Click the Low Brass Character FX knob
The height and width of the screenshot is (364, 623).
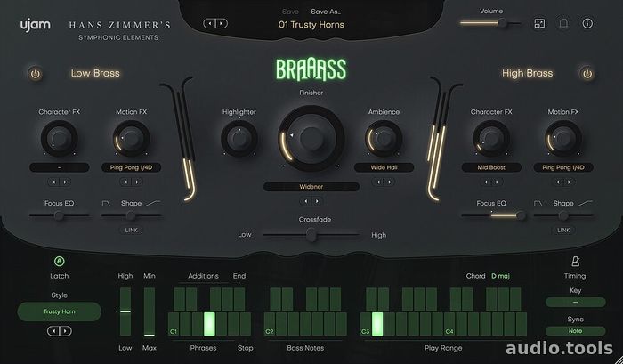pos(60,138)
